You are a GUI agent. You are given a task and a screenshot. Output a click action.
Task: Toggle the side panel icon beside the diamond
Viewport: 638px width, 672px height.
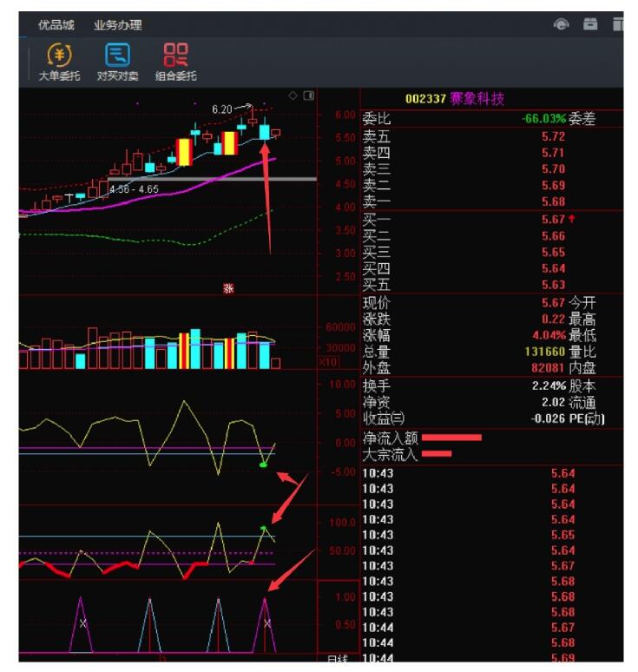coord(308,95)
